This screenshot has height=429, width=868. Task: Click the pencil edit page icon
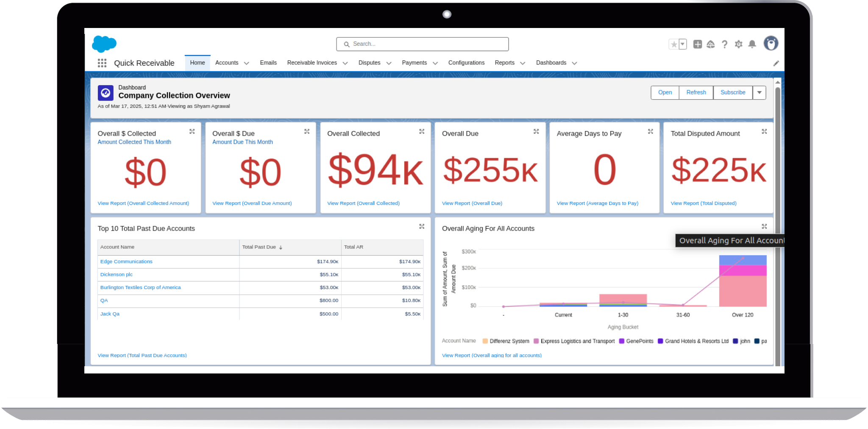(x=776, y=63)
